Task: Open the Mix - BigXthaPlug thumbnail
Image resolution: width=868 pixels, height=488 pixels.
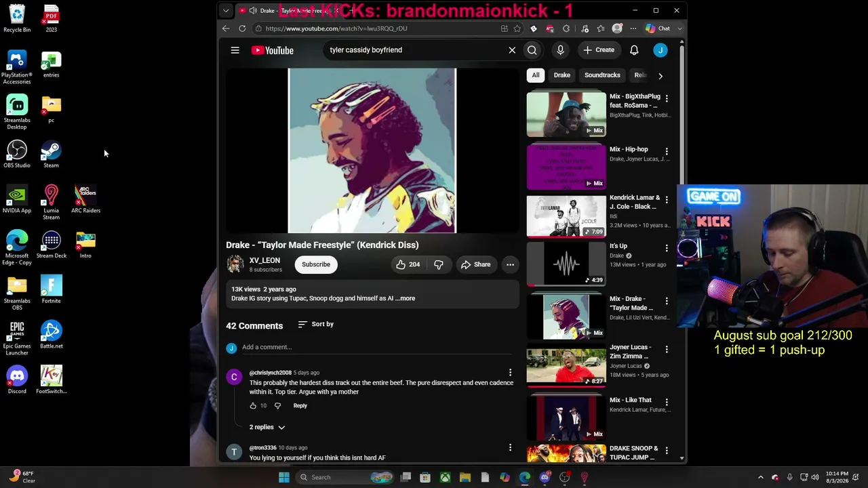Action: click(x=566, y=114)
